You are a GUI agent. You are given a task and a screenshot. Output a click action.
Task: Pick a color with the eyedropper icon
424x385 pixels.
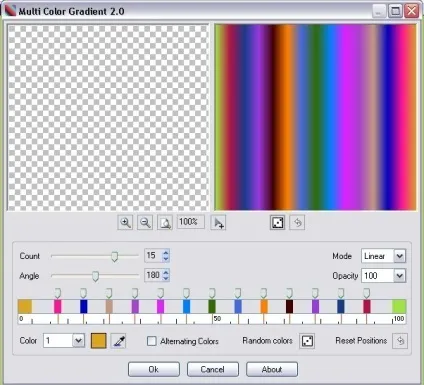118,341
